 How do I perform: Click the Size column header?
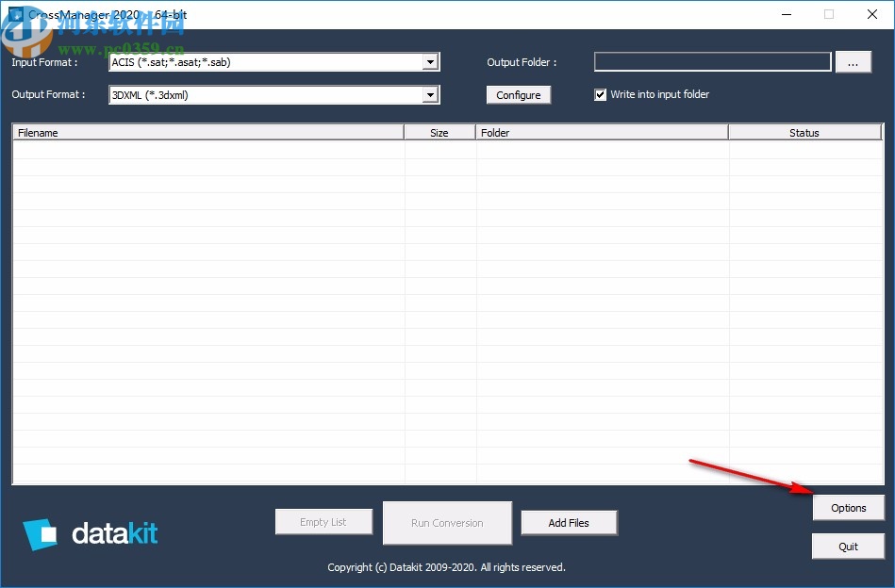(439, 132)
